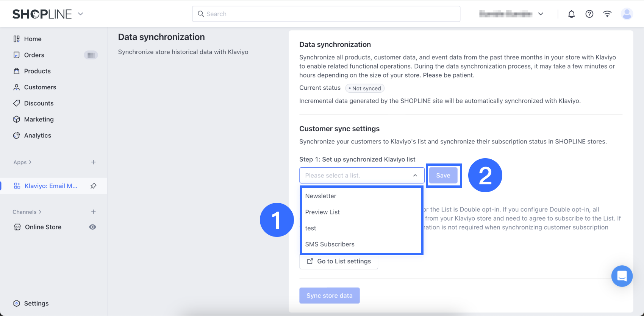Add a sales channel with plus icon

(94, 212)
